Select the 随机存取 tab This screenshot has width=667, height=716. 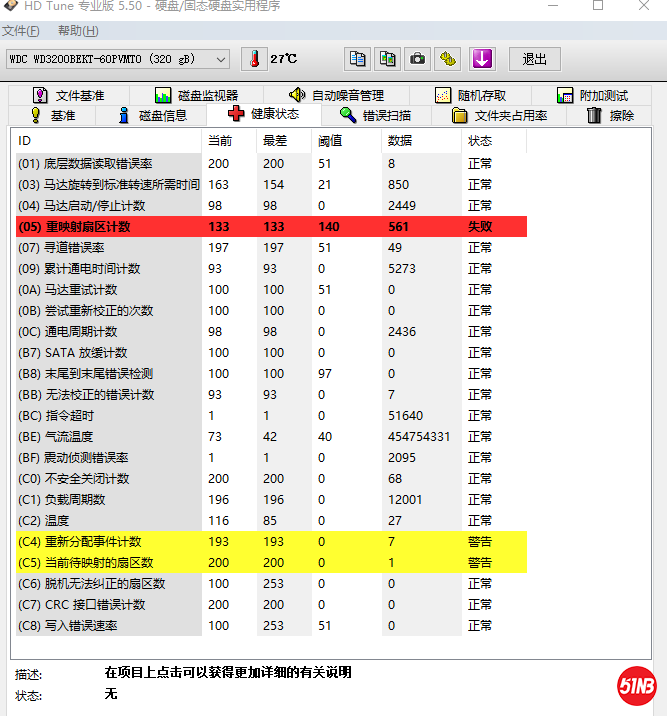(469, 96)
